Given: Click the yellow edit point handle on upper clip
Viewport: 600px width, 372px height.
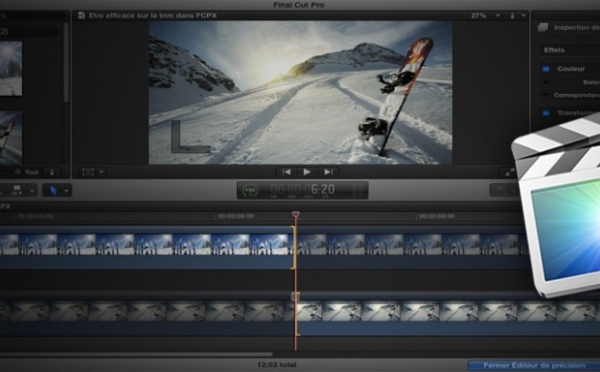Looking at the screenshot, I should pos(293,247).
